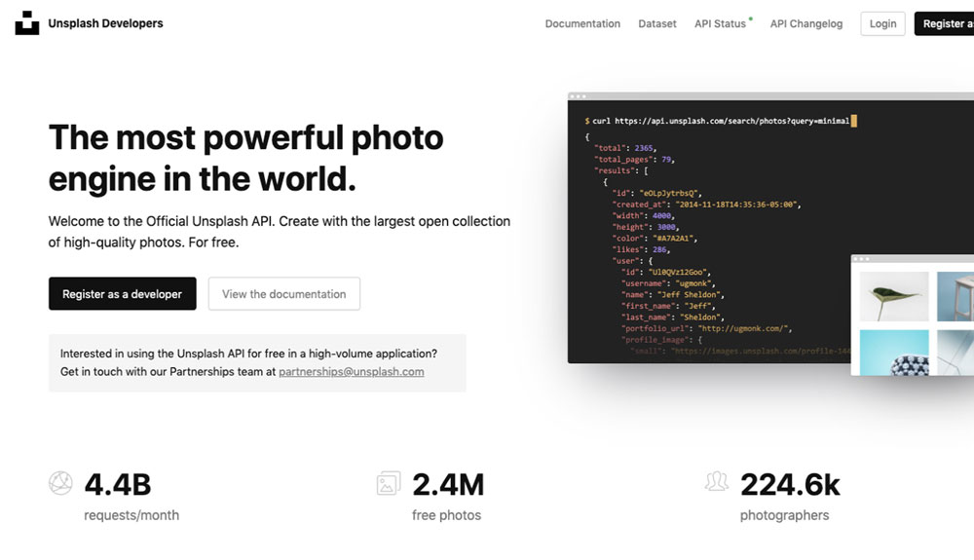Screen dimensions: 974x560
Task: Click the "username": "ugmonk" JSON line
Action: (x=668, y=283)
